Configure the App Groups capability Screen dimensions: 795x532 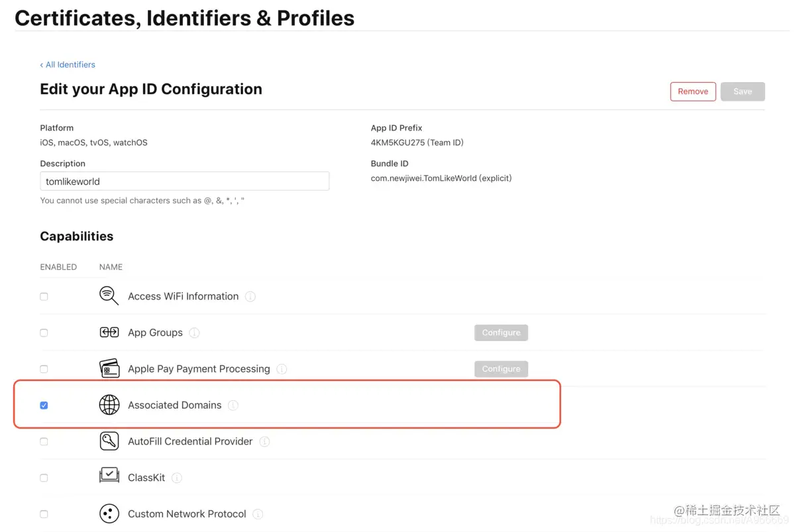(x=501, y=333)
